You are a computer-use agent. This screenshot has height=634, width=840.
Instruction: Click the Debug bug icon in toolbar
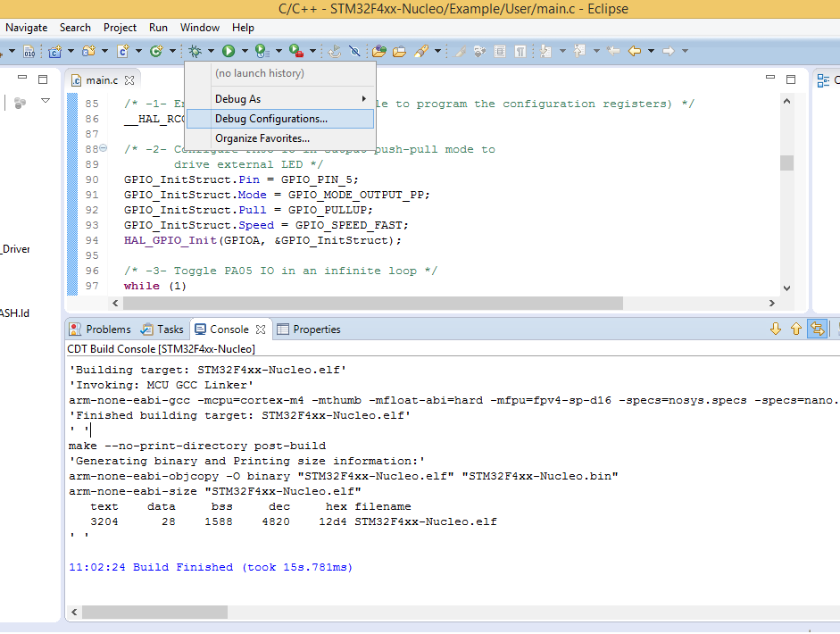tap(195, 52)
